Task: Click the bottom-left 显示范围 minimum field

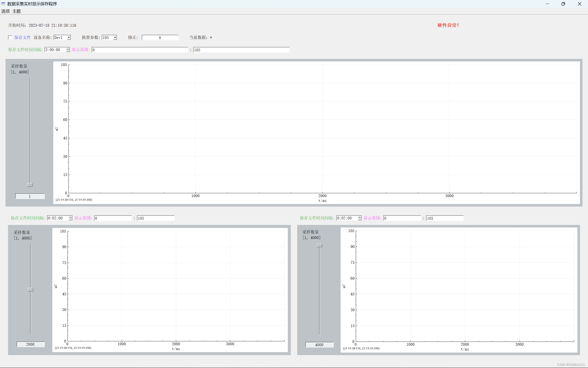Action: pyautogui.click(x=113, y=218)
